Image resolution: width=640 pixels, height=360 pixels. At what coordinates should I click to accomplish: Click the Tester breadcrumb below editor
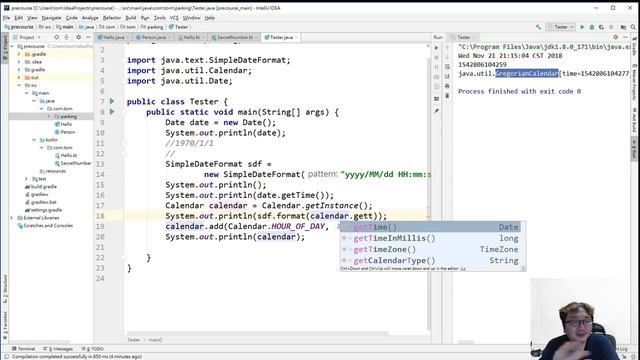pos(133,340)
